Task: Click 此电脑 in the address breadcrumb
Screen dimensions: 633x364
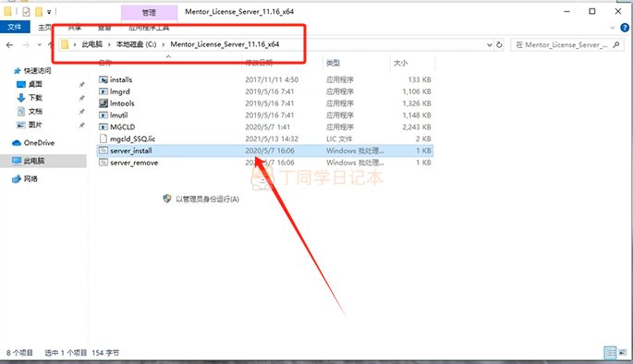Action: 92,44
